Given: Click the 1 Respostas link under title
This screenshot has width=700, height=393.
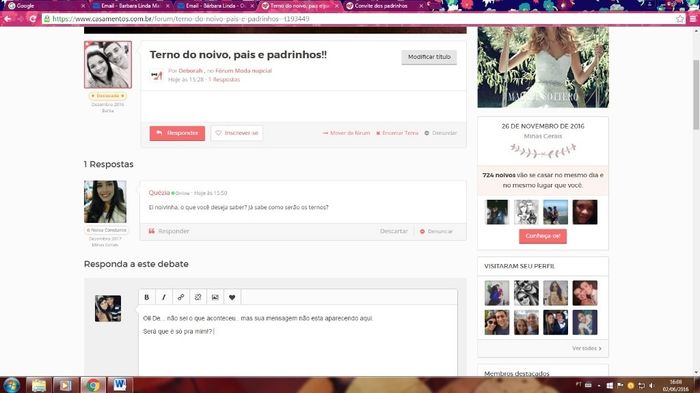Looking at the screenshot, I should pos(224,79).
